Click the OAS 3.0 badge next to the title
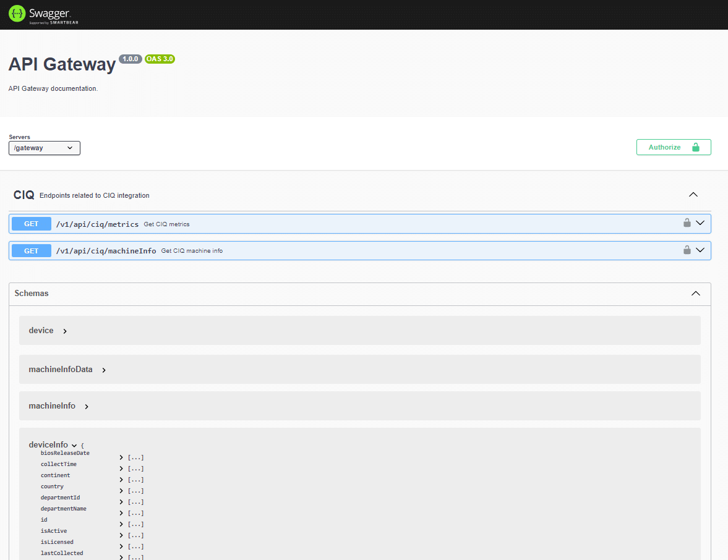The width and height of the screenshot is (728, 560). (160, 59)
